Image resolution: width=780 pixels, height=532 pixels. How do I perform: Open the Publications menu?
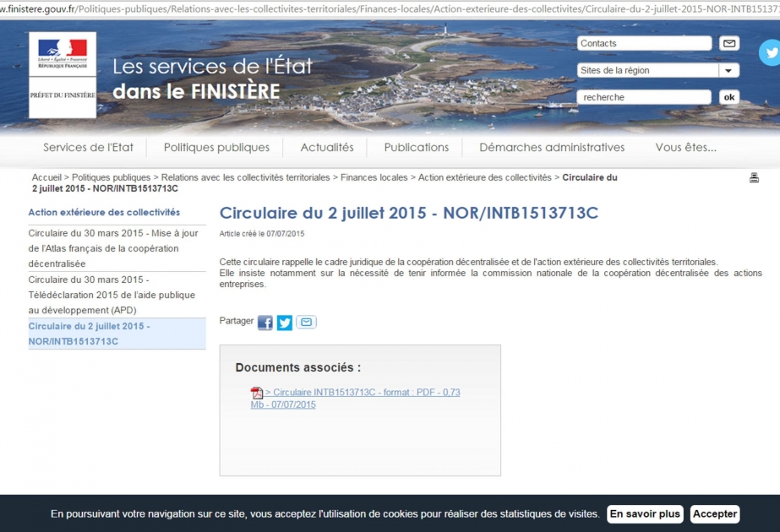(x=417, y=147)
